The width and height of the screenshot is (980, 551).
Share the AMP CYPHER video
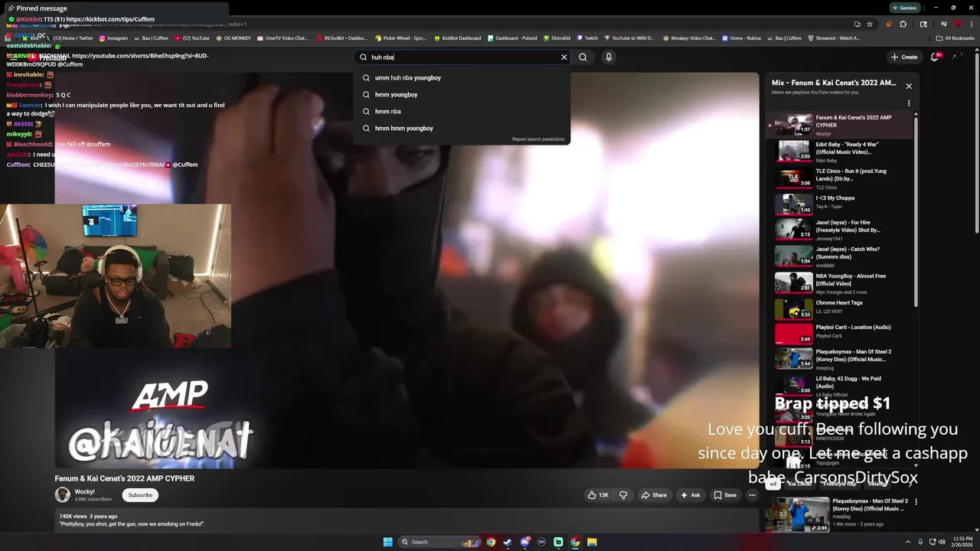[654, 495]
